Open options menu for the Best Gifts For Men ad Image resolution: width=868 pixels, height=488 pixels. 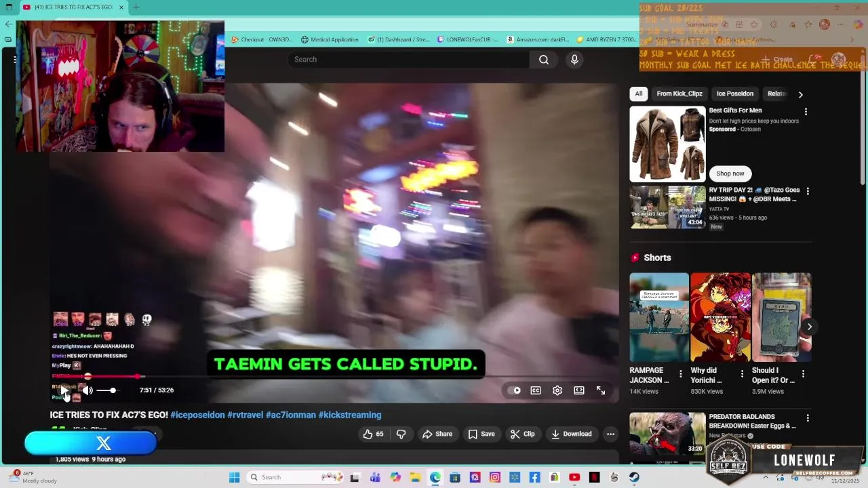pos(806,111)
